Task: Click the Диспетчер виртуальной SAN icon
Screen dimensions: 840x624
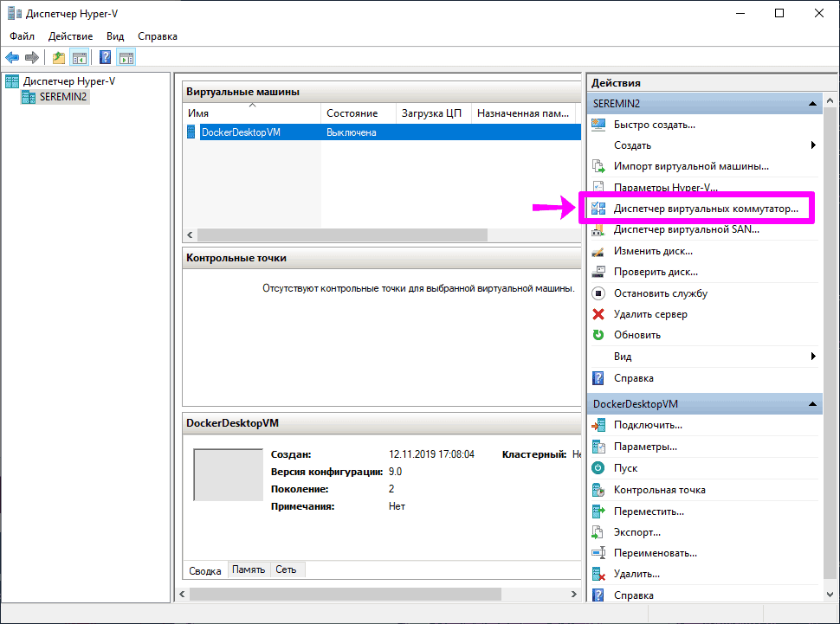Action: coord(598,230)
